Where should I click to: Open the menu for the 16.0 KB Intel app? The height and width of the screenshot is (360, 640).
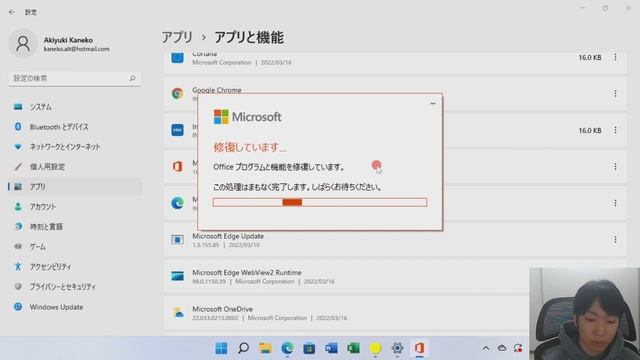click(x=615, y=130)
